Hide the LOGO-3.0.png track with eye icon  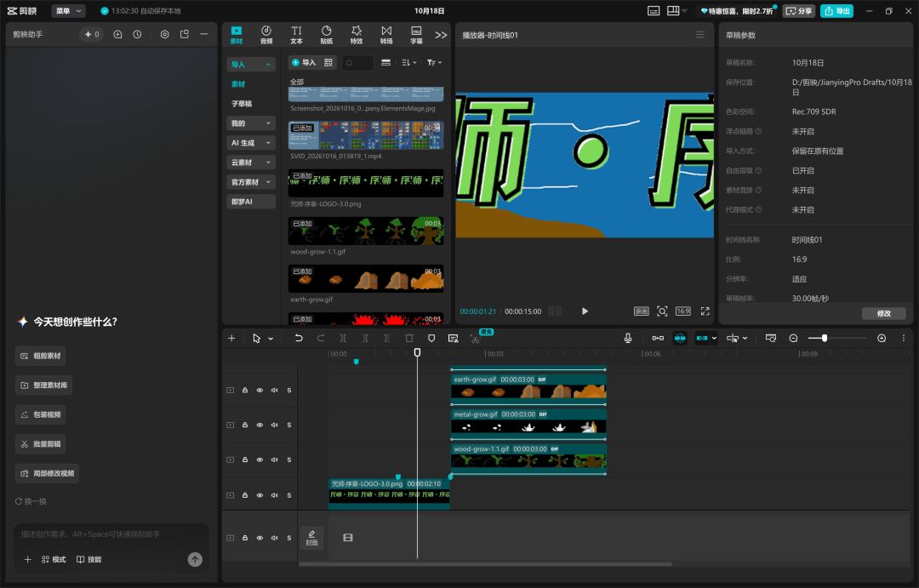pos(260,495)
